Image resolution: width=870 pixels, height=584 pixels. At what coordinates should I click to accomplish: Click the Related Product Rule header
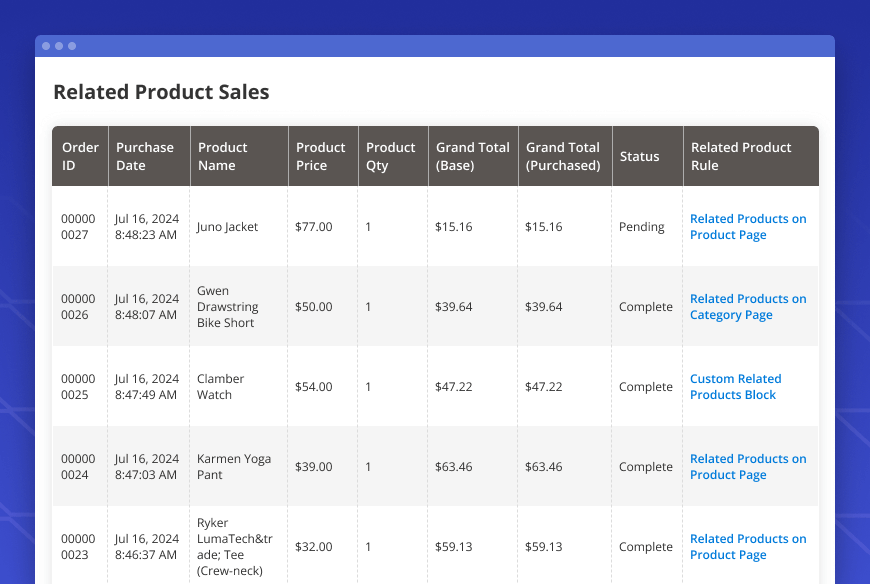point(741,156)
